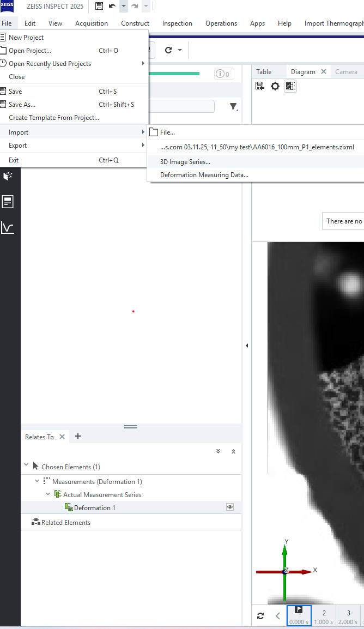Open the Inspection menu
Image resolution: width=364 pixels, height=629 pixels.
click(x=177, y=23)
